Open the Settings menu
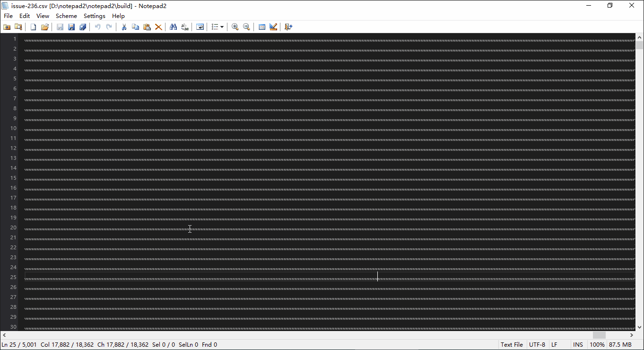 point(94,16)
